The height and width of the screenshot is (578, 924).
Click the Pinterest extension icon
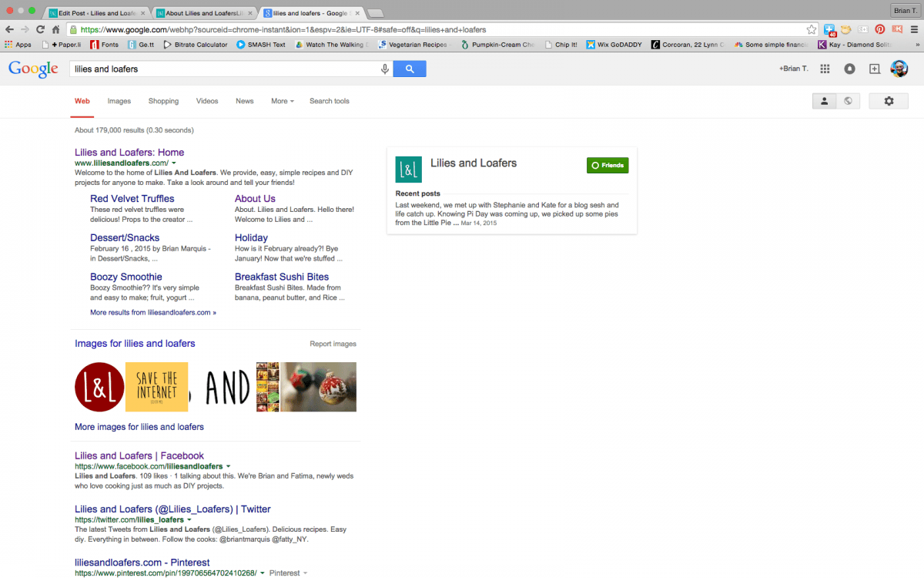click(879, 29)
